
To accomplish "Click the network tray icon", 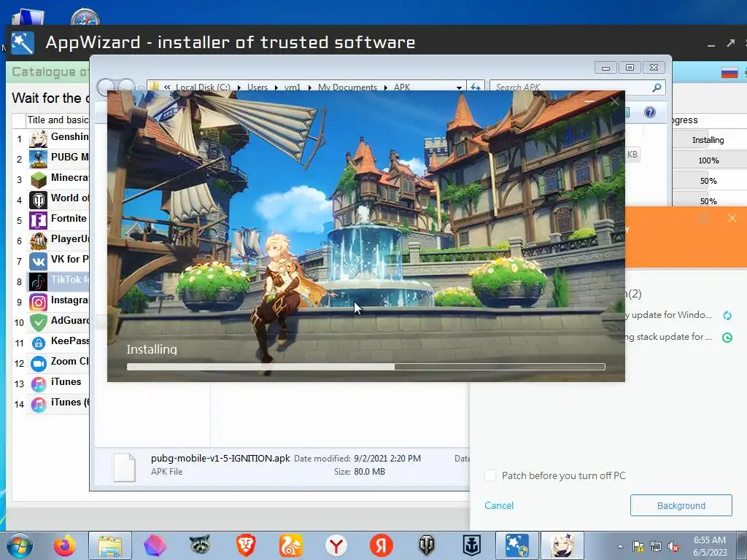I will [656, 547].
